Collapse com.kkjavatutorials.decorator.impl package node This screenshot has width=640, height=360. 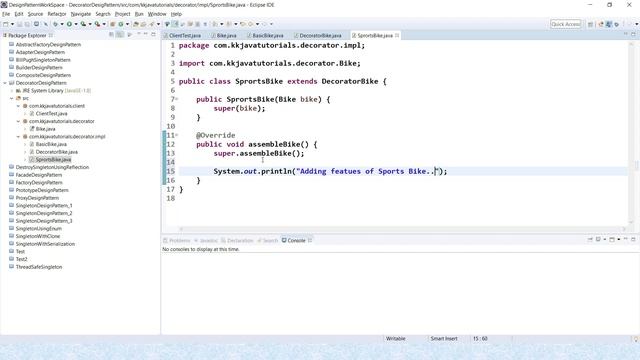[x=18, y=137]
